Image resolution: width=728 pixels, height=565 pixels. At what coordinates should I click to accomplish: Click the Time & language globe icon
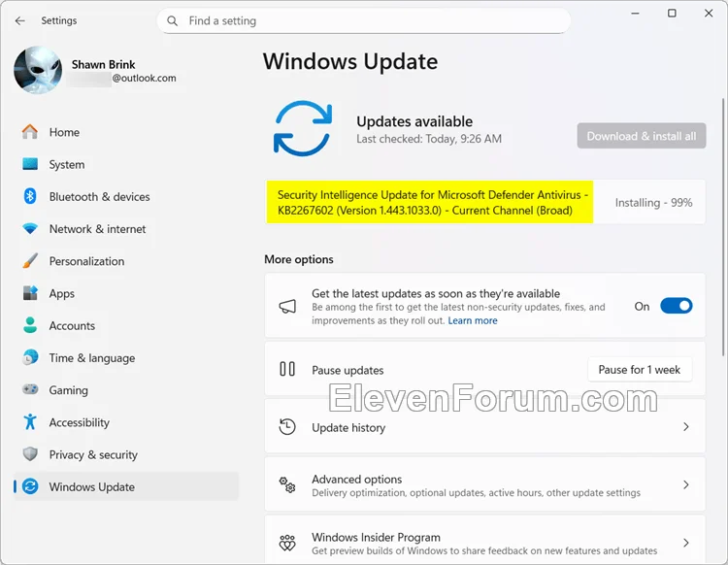(x=30, y=357)
